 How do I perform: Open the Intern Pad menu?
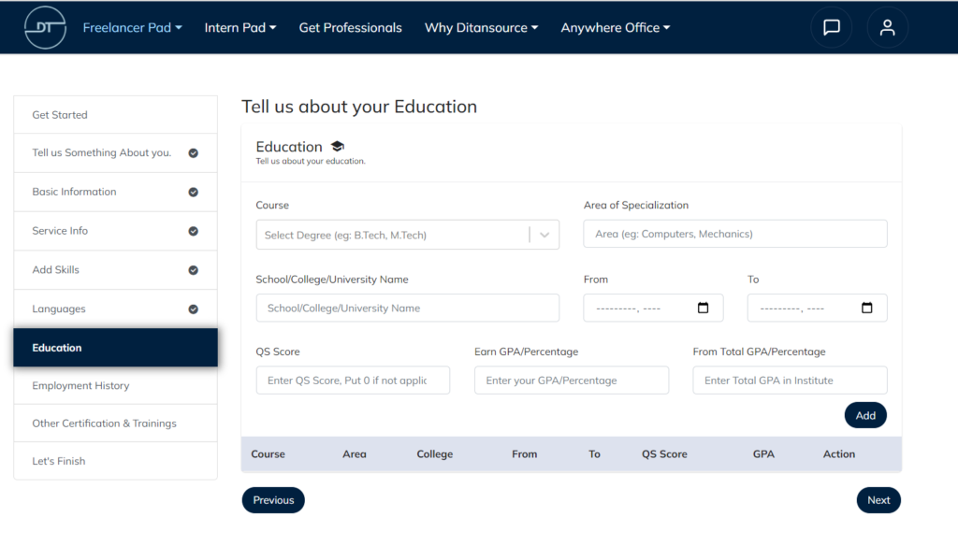[240, 27]
